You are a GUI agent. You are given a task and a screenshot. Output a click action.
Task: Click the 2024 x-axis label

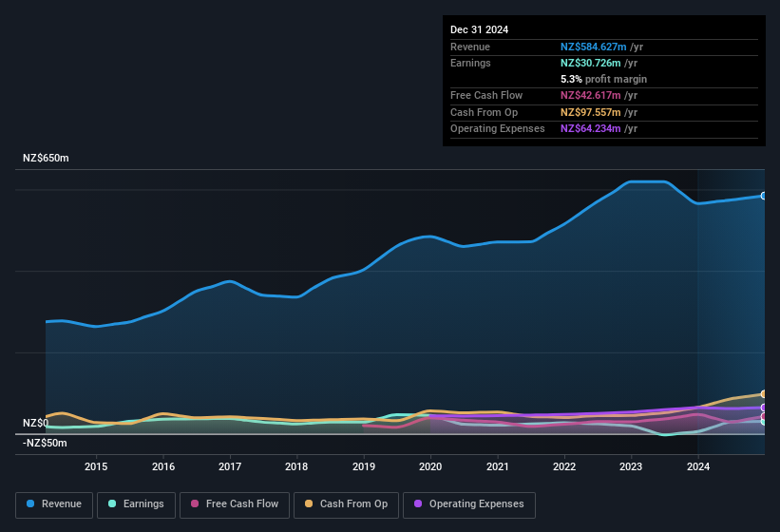698,466
